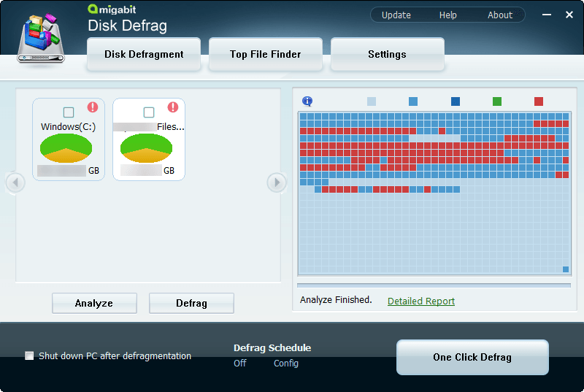The height and width of the screenshot is (392, 584).
Task: Open the Detailed Report link
Action: coord(421,301)
